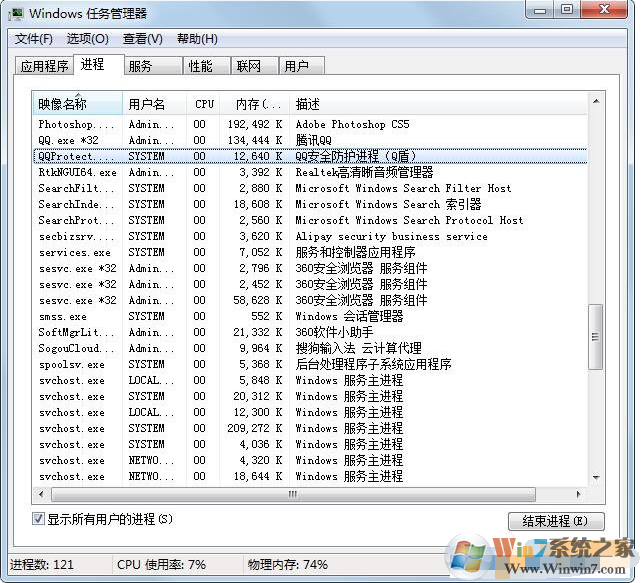Open the 文件(F) menu

(34, 39)
